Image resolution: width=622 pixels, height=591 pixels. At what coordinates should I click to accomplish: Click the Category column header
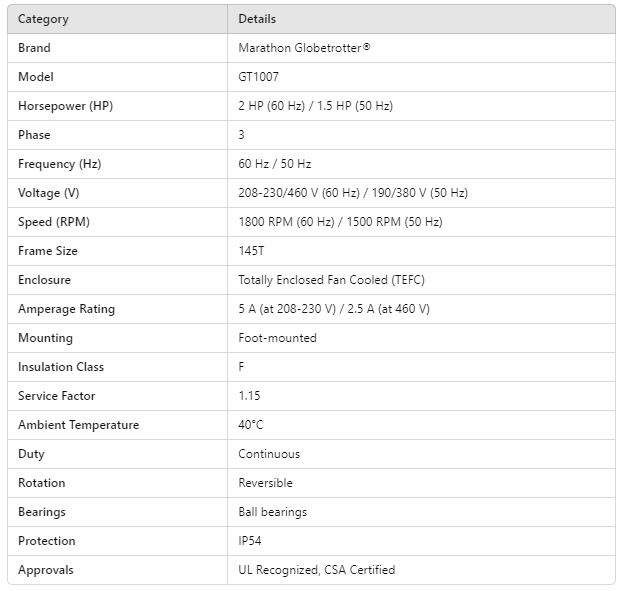tap(43, 19)
